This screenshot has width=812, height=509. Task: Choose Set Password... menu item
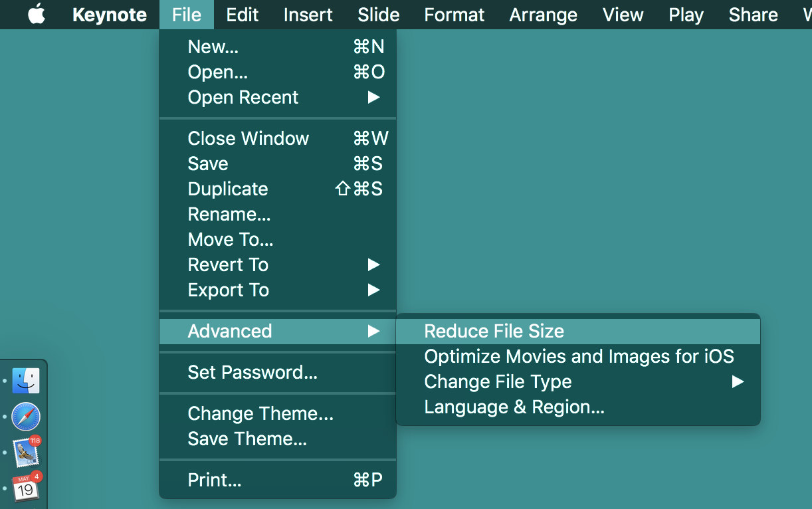(x=278, y=372)
